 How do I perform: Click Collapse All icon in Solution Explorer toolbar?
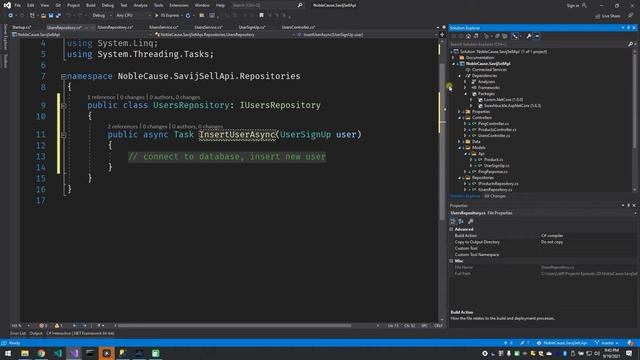[x=497, y=36]
